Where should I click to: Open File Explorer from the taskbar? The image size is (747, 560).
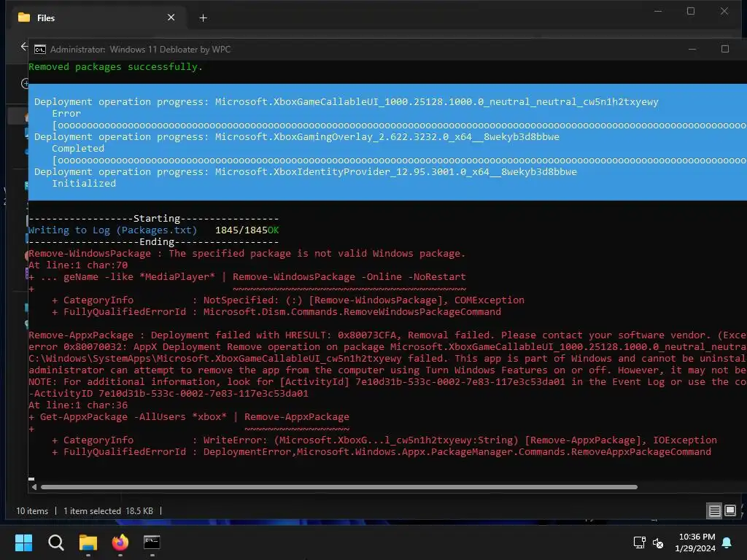coord(88,542)
